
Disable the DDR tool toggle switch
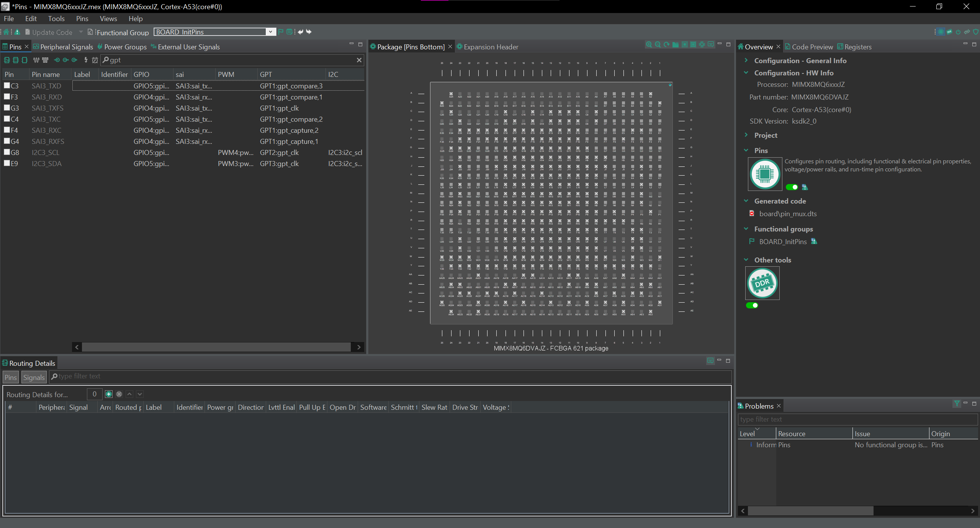752,305
